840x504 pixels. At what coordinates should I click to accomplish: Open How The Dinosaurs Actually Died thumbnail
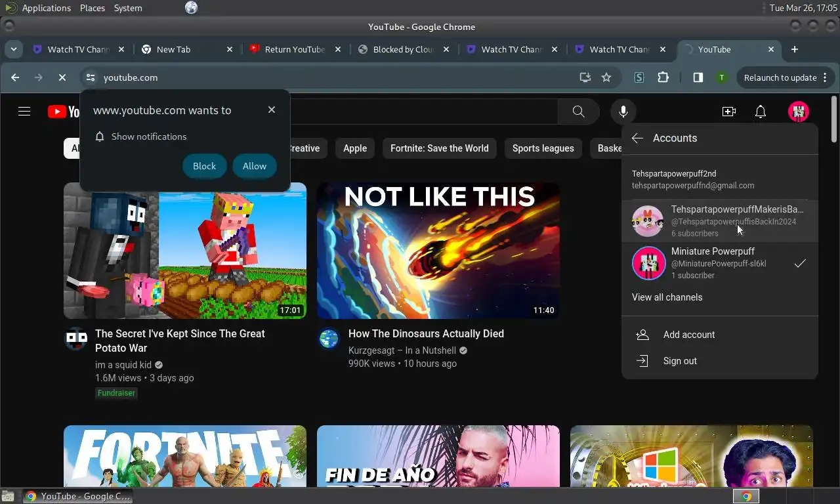[x=438, y=251]
